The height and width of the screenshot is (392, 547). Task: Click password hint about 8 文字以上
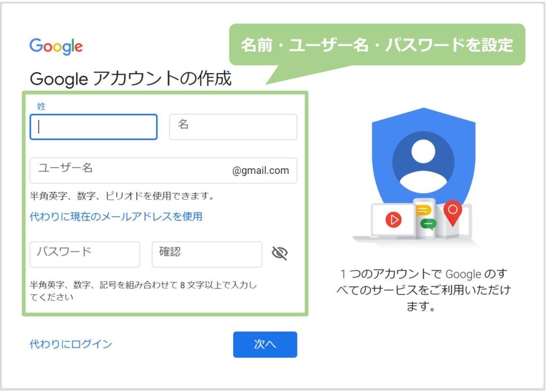click(x=143, y=291)
